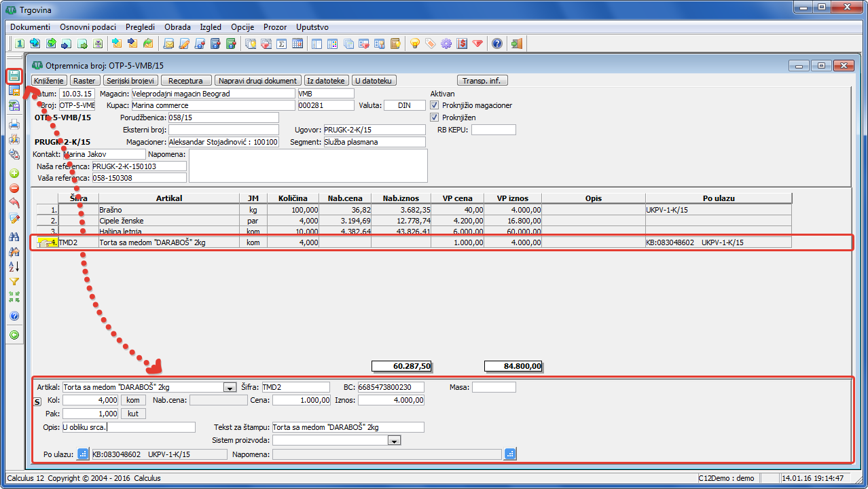
Task: Click the green plus add-row icon
Action: point(14,173)
